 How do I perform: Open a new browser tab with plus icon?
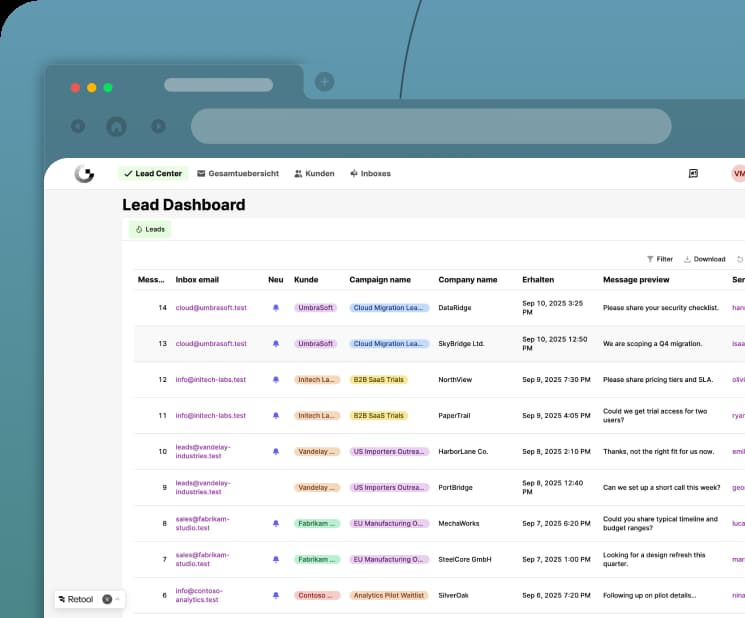pyautogui.click(x=325, y=82)
